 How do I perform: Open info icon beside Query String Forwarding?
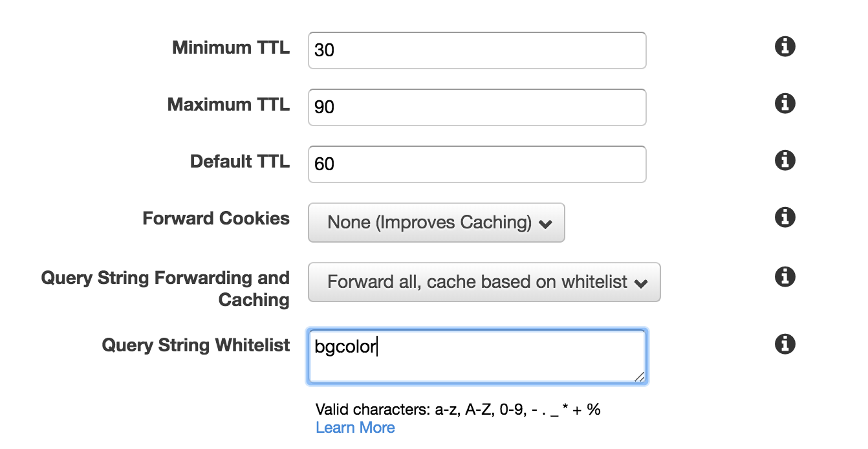pos(785,277)
